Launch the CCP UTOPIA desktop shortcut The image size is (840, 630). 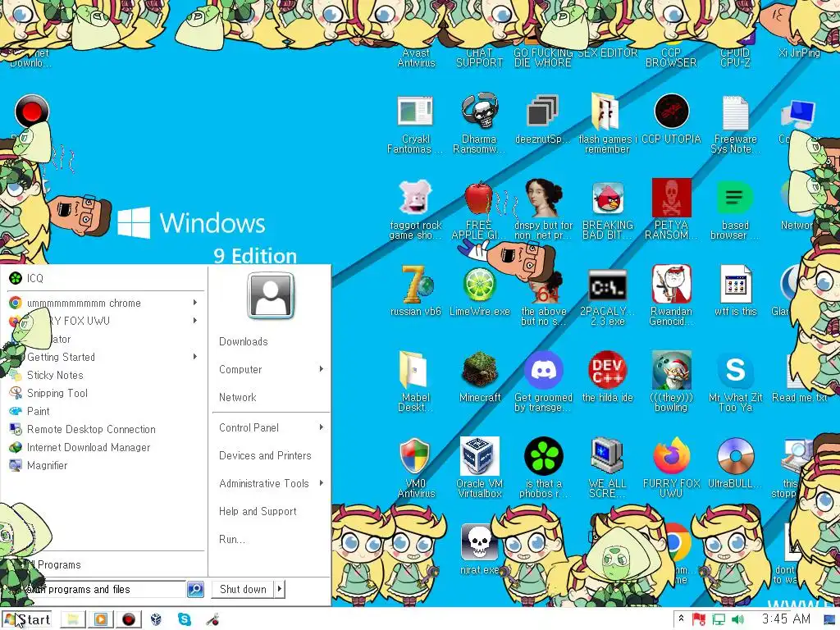(x=671, y=112)
